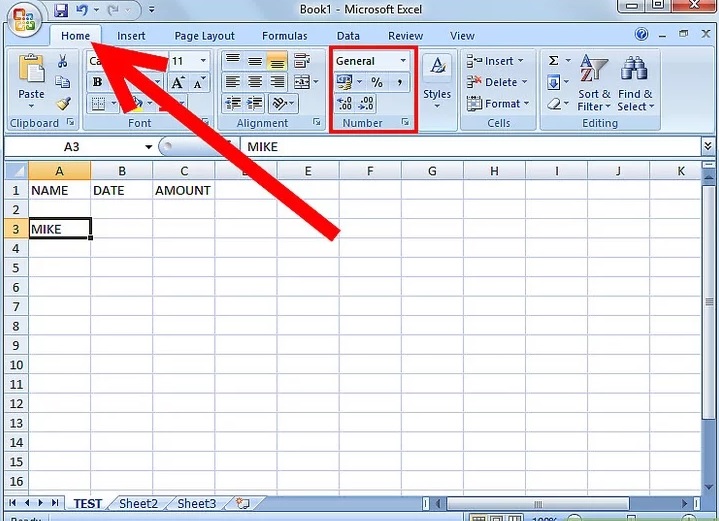Select the Sheet2 worksheet tab
The width and height of the screenshot is (719, 521).
(138, 504)
